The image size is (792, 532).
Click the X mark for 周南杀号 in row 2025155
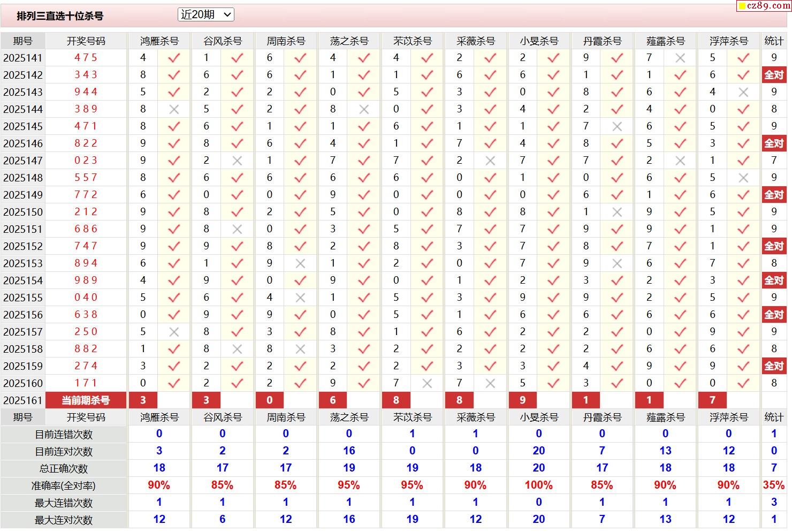coord(300,298)
